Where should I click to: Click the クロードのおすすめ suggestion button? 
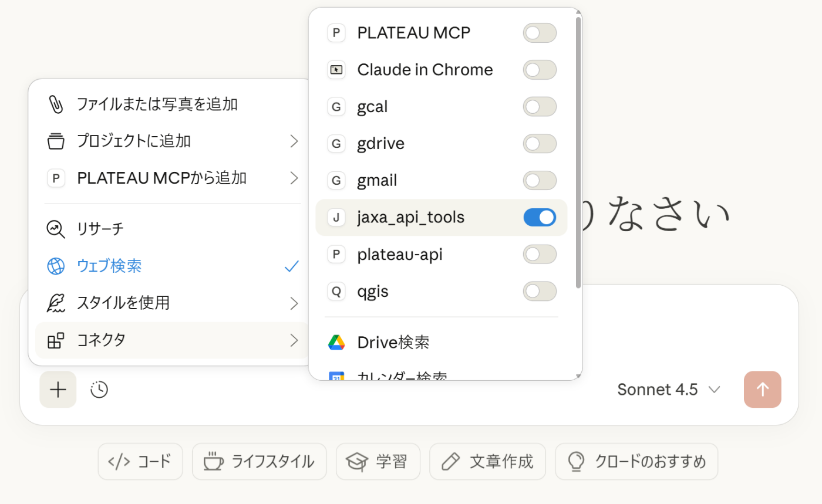click(636, 462)
